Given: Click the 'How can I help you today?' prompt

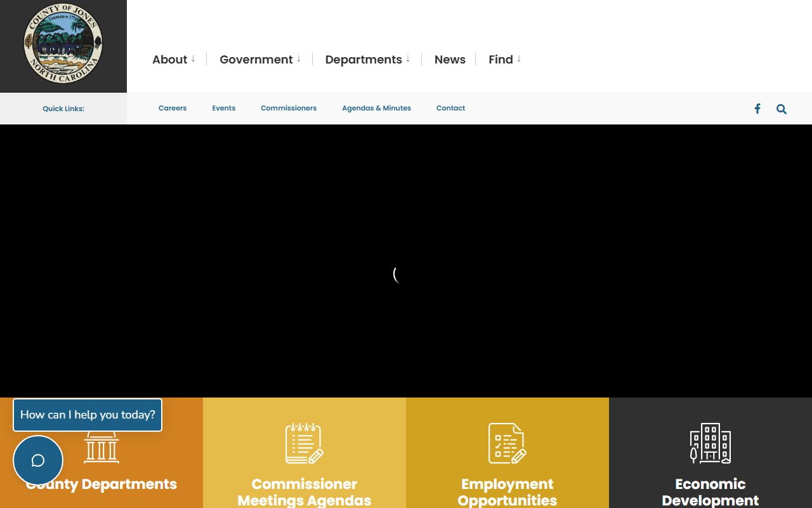Looking at the screenshot, I should tap(88, 415).
